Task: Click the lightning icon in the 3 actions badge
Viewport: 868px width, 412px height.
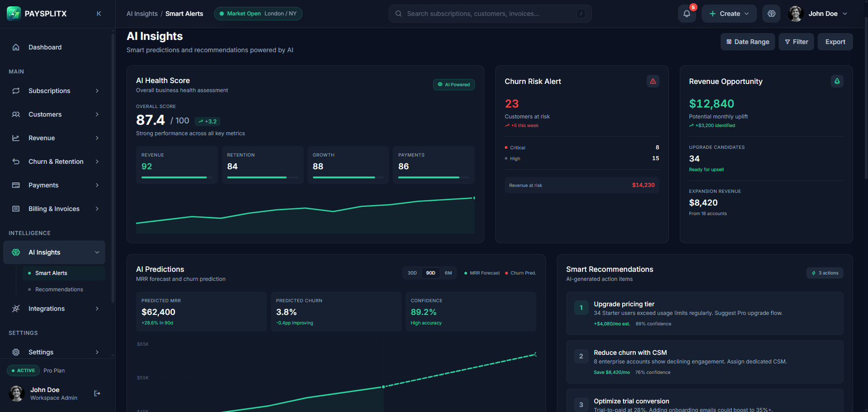Action: [814, 273]
